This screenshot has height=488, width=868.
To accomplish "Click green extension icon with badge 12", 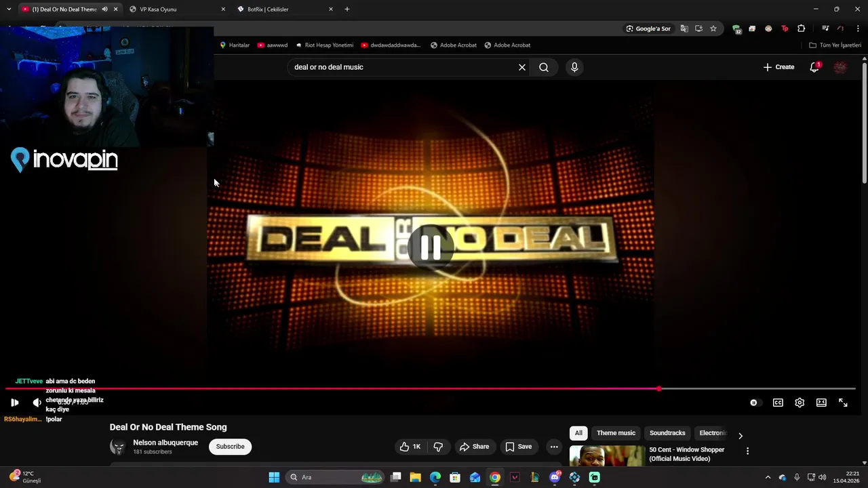I will (x=736, y=28).
